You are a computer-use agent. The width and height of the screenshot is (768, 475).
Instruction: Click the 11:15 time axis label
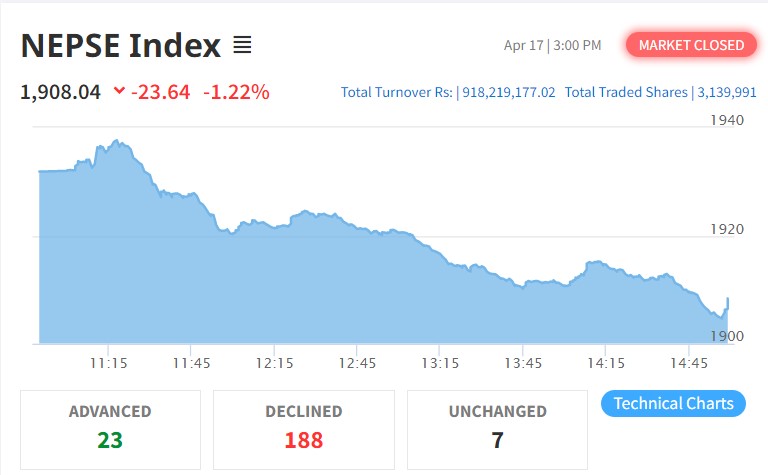[x=107, y=363]
